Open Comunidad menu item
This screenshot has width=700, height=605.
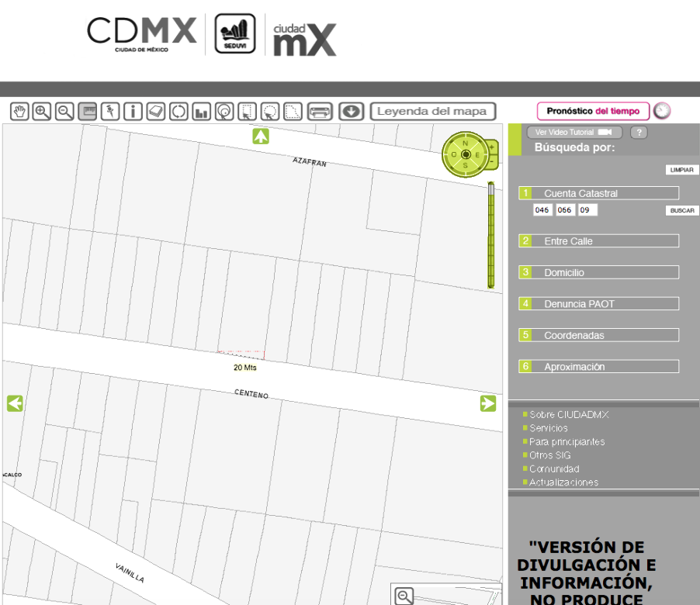[554, 468]
